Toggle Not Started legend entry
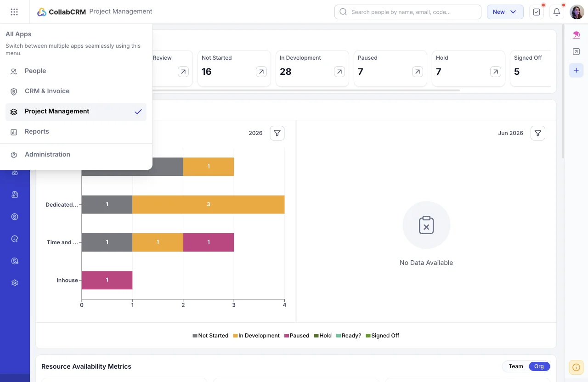 point(210,336)
